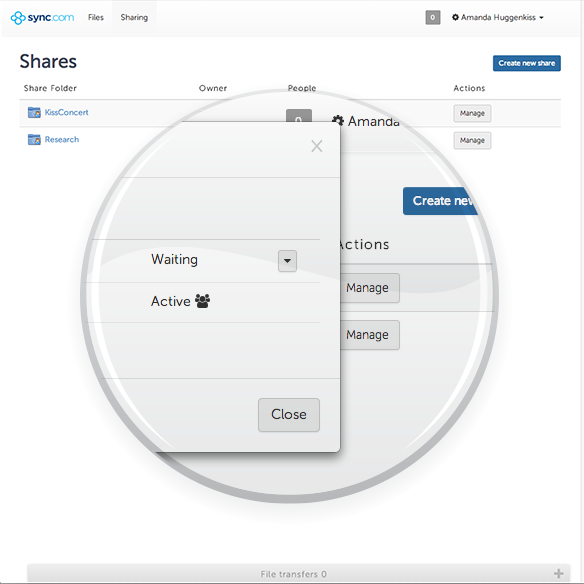Click the Close button in dialog

[289, 415]
